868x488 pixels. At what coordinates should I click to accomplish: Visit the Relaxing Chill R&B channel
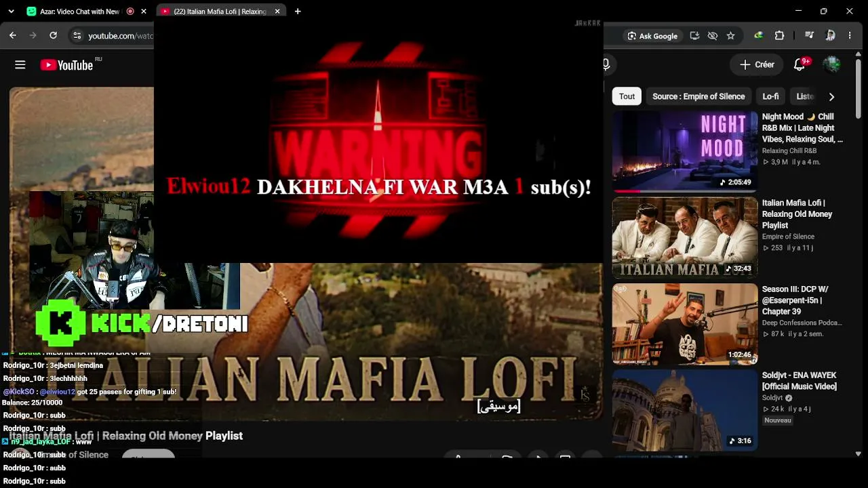pyautogui.click(x=789, y=150)
